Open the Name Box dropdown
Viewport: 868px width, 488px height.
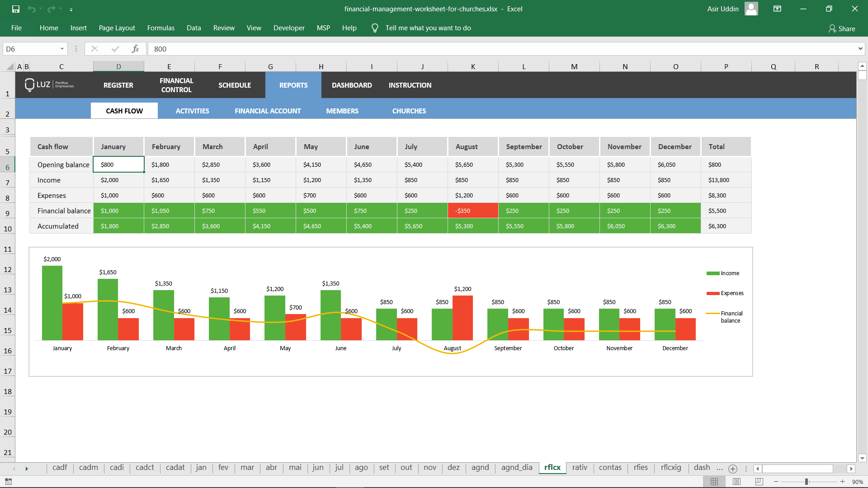click(62, 48)
